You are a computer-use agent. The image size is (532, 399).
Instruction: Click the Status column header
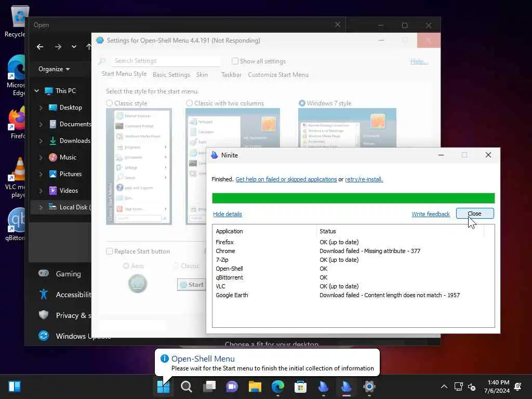click(401, 231)
